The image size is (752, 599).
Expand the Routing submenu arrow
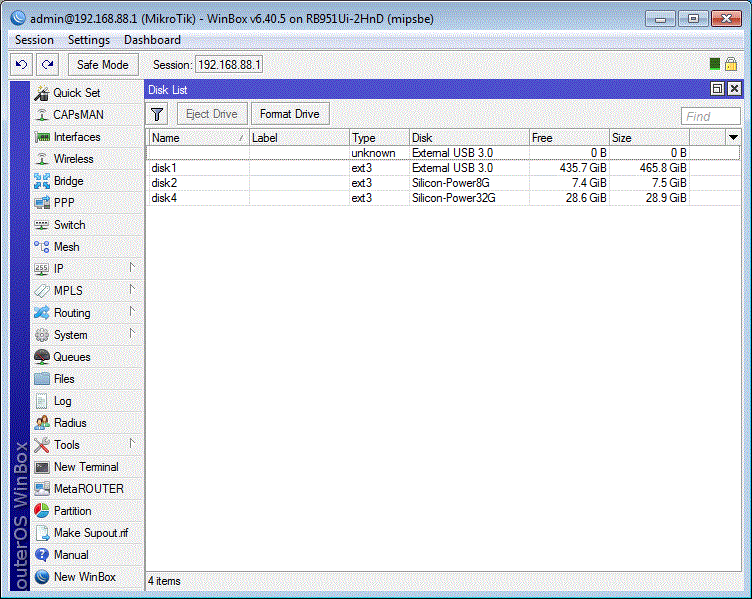[x=132, y=312]
